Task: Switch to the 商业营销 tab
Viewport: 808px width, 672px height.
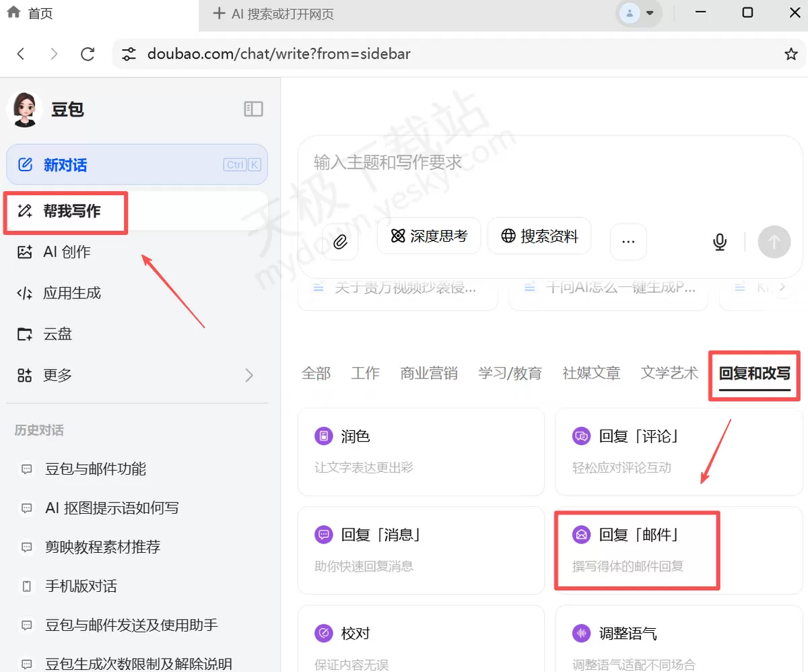Action: [429, 373]
